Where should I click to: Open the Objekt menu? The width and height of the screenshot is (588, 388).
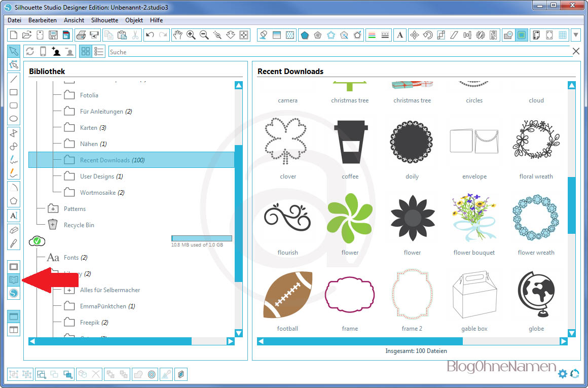(134, 20)
